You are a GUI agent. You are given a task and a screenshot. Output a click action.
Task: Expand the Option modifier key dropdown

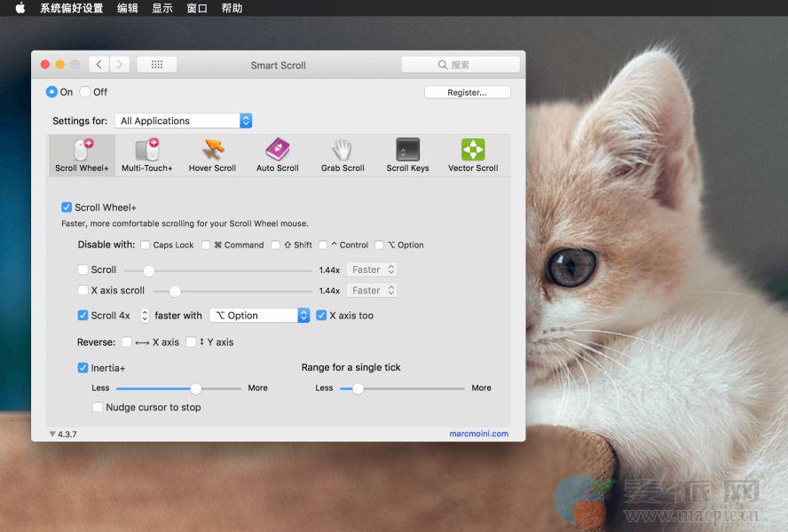point(259,316)
